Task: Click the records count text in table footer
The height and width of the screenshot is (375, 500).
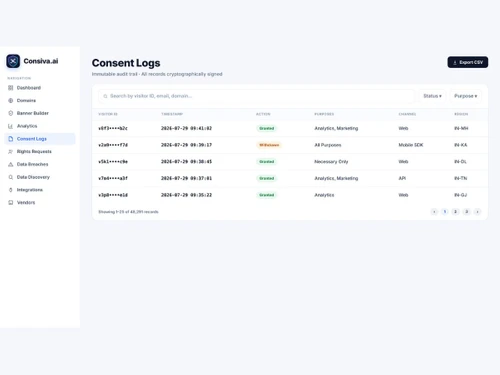Action: coord(128,212)
